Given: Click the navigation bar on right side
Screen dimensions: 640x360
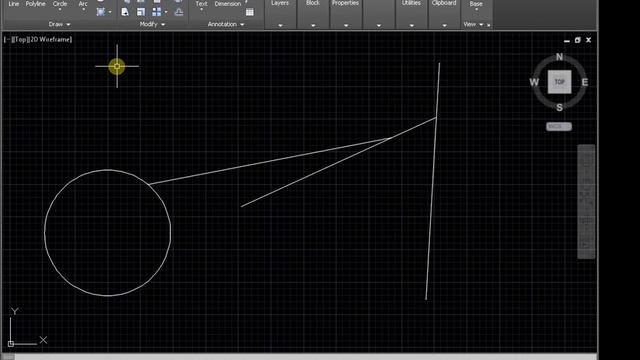Looking at the screenshot, I should pyautogui.click(x=586, y=202).
